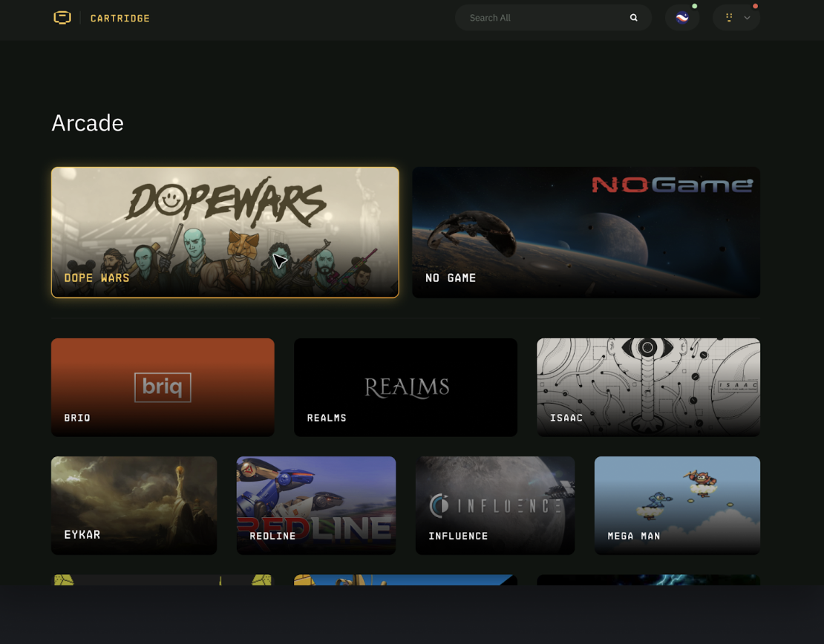Screen dimensions: 824x644
Task: Click the Influence logo on its card
Action: (x=495, y=506)
